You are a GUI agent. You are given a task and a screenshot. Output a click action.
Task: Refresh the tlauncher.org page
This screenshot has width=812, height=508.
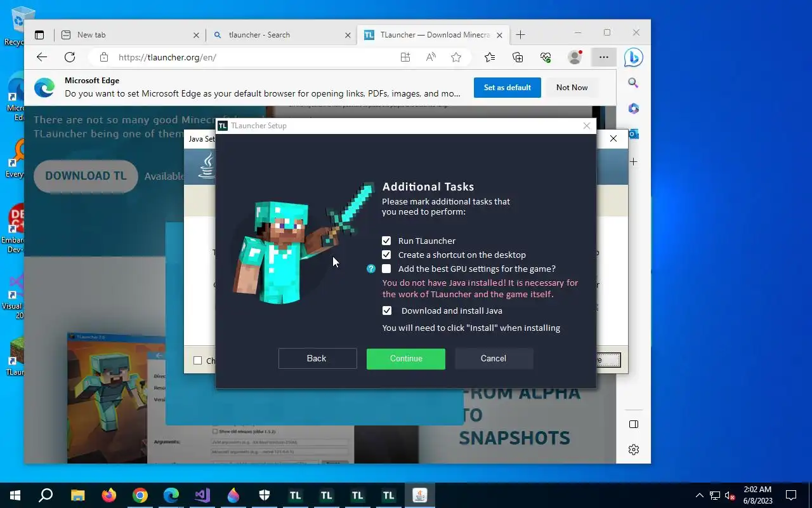(70, 57)
